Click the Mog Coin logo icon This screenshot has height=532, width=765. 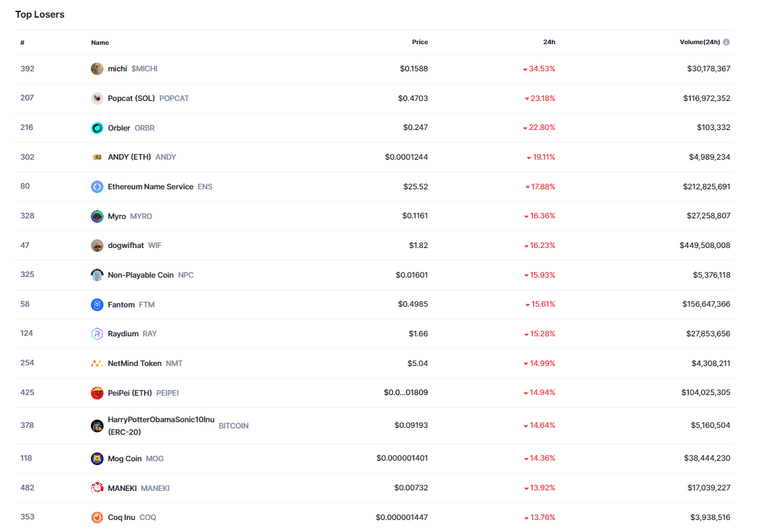(97, 459)
